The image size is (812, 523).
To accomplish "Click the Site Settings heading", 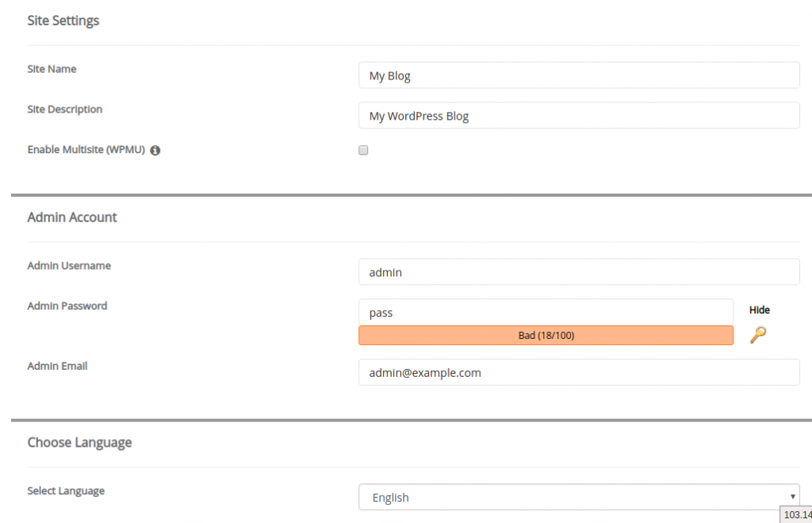I will point(63,21).
